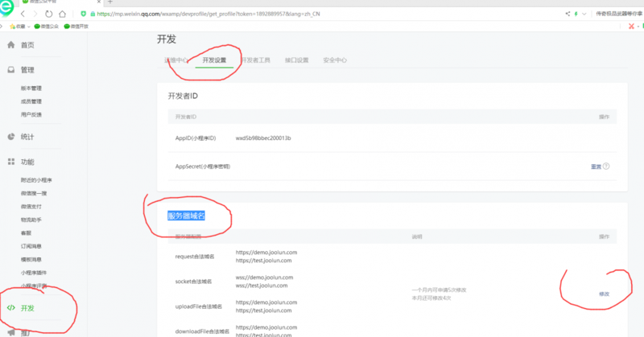The width and height of the screenshot is (644, 337).
Task: Open 管理 section in sidebar
Action: click(x=27, y=70)
